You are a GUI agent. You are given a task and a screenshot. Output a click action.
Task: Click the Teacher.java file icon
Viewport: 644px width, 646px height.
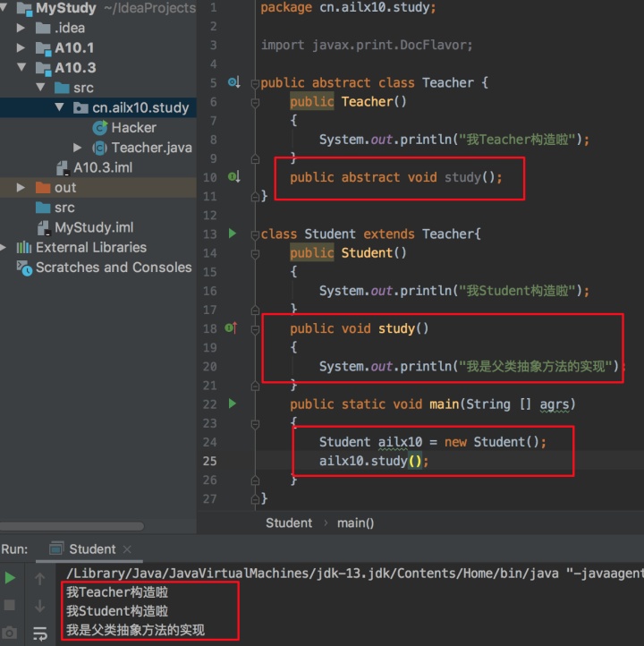99,148
